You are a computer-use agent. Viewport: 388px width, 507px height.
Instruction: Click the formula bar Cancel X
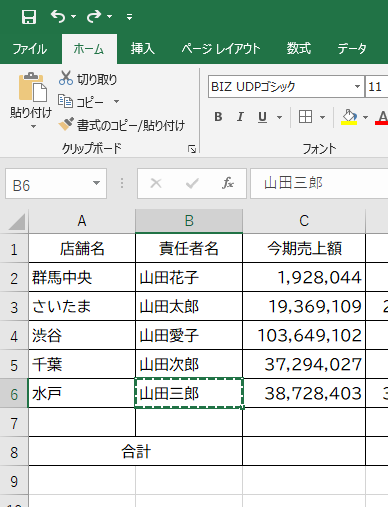point(156,183)
